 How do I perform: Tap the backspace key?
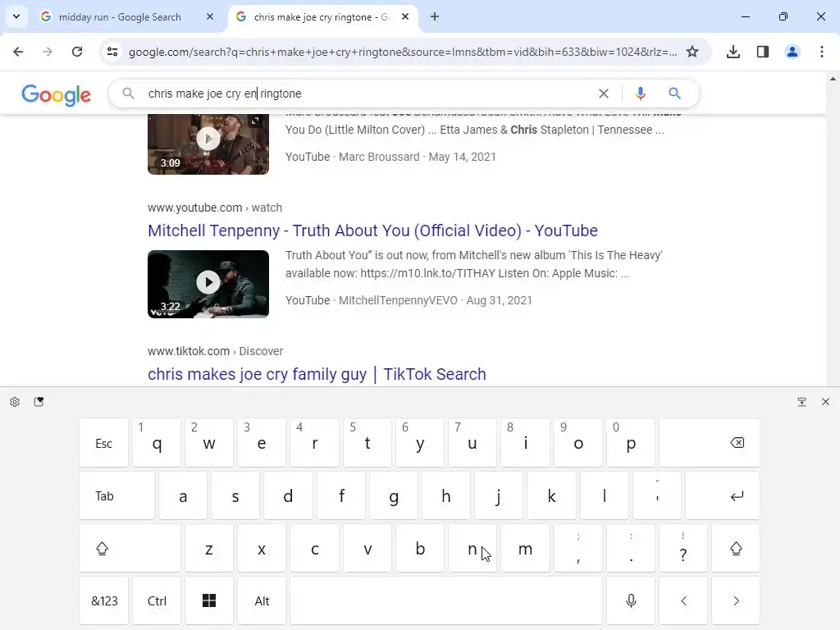tap(710, 443)
